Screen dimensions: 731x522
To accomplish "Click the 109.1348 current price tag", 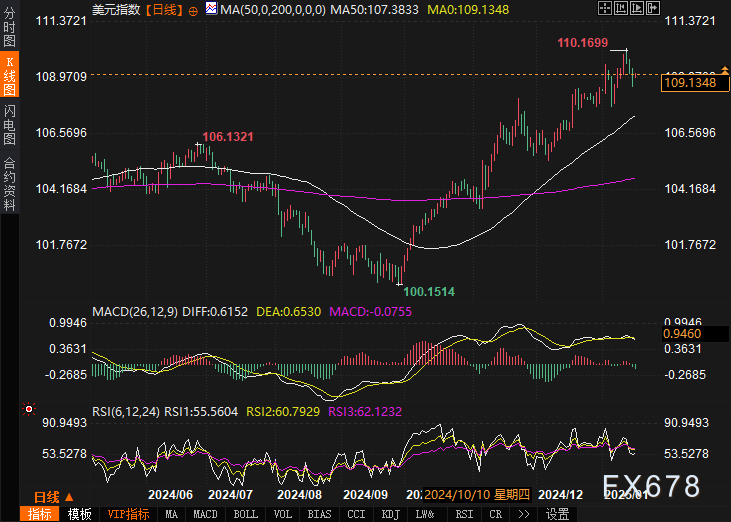I will pyautogui.click(x=689, y=83).
